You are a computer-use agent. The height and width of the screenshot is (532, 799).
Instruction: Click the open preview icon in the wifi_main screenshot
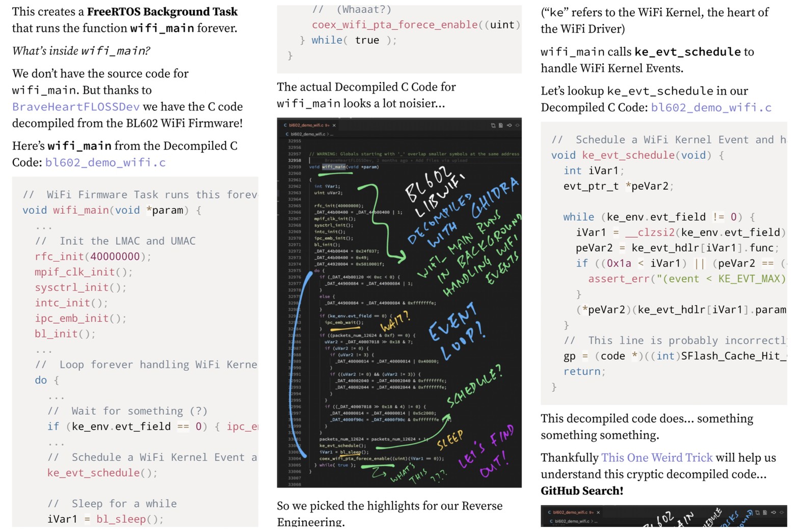501,125
